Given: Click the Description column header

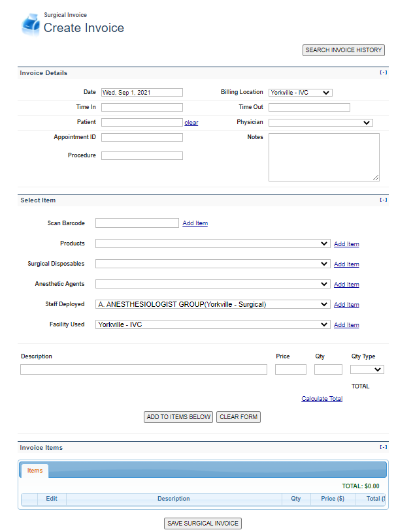Looking at the screenshot, I should (x=173, y=499).
